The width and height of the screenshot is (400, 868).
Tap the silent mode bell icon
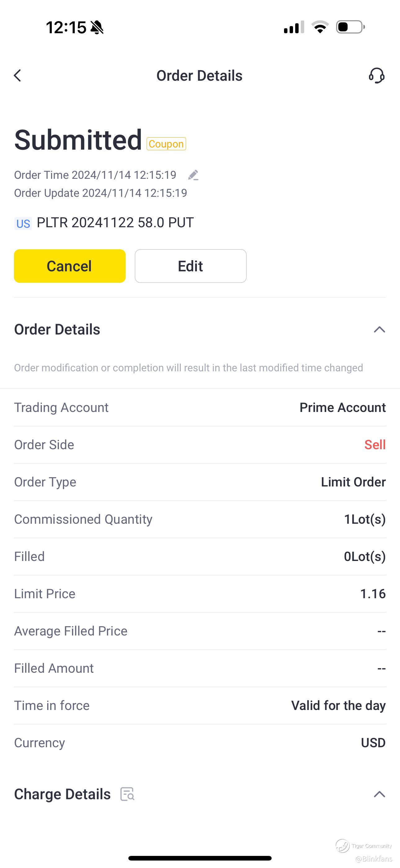[97, 27]
